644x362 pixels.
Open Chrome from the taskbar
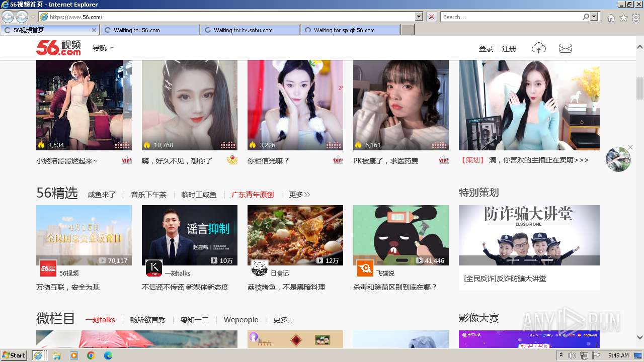coord(91,355)
